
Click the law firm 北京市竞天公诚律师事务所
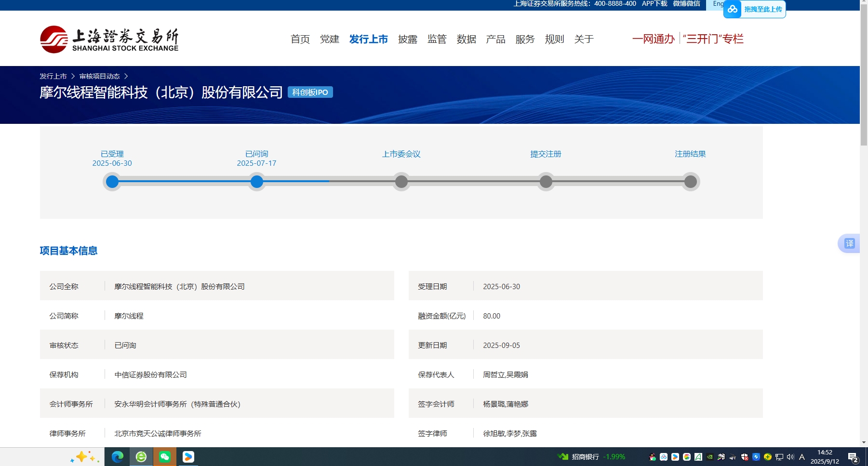pyautogui.click(x=158, y=433)
